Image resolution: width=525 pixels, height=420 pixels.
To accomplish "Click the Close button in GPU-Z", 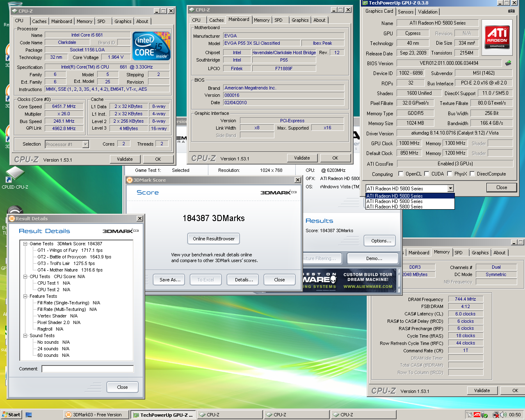I will [502, 187].
